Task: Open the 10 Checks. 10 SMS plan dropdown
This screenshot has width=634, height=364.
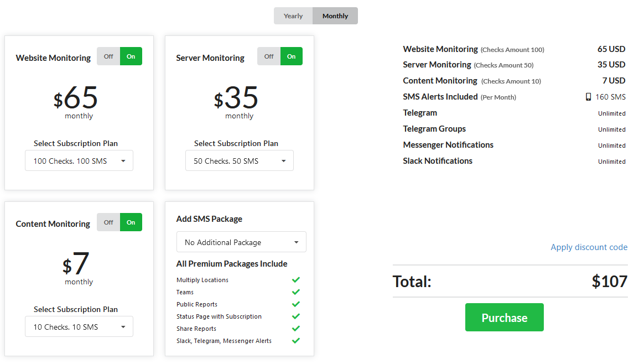Action: click(79, 326)
